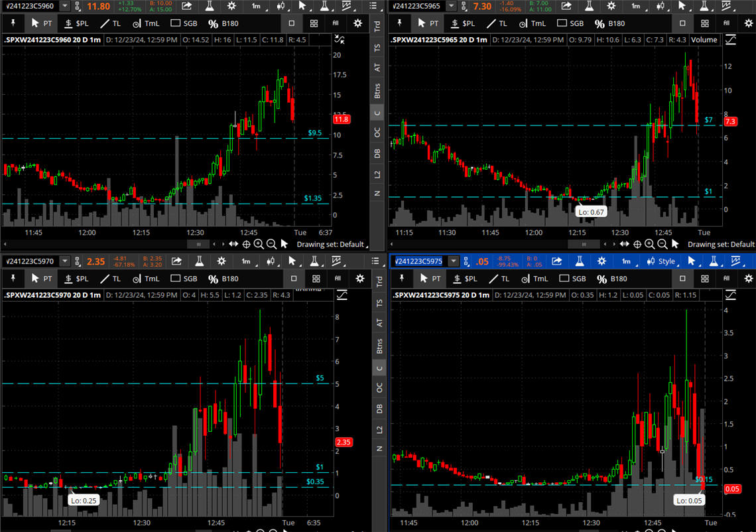Open the symbol dropdown arrow for C5960
The image size is (756, 532).
(64, 6)
